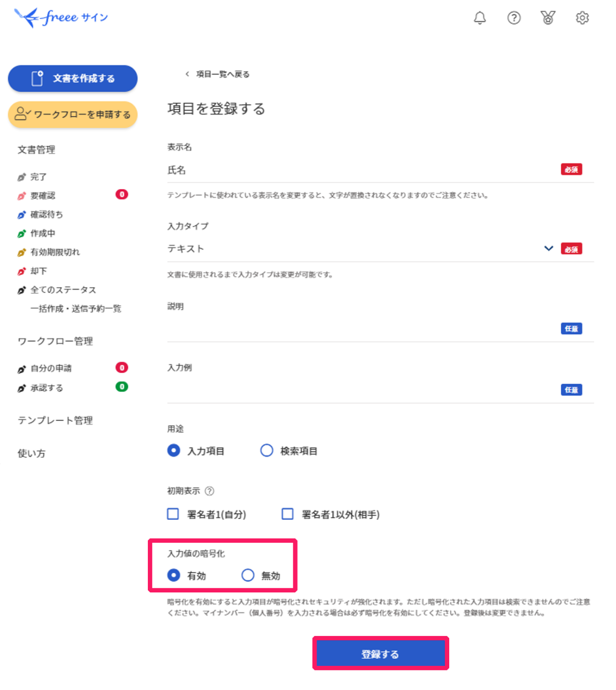Image resolution: width=616 pixels, height=690 pixels.
Task: Click the back chevron before 項目一覧へ戻る
Action: [x=187, y=74]
